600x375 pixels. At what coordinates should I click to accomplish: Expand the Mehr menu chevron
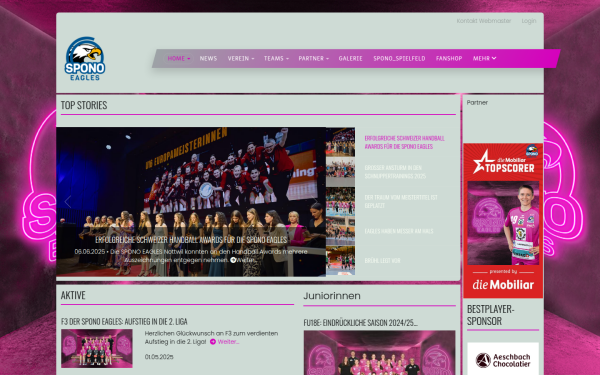click(x=494, y=58)
